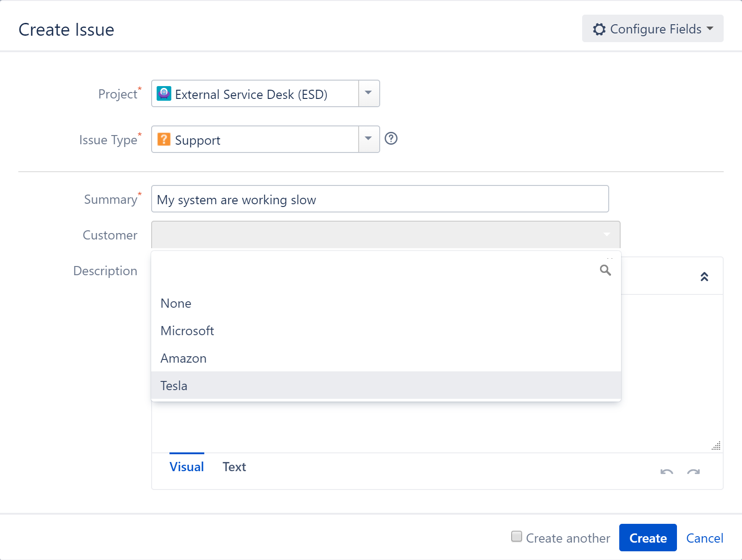742x560 pixels.
Task: Open the Issue Type dropdown arrow
Action: 368,139
